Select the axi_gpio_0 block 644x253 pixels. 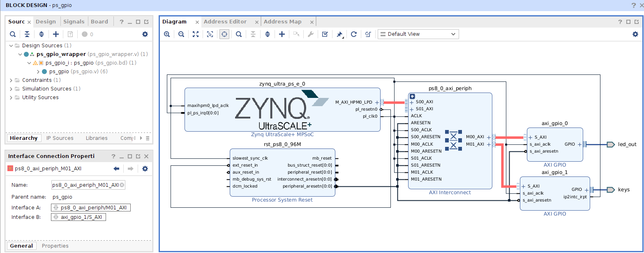click(555, 144)
